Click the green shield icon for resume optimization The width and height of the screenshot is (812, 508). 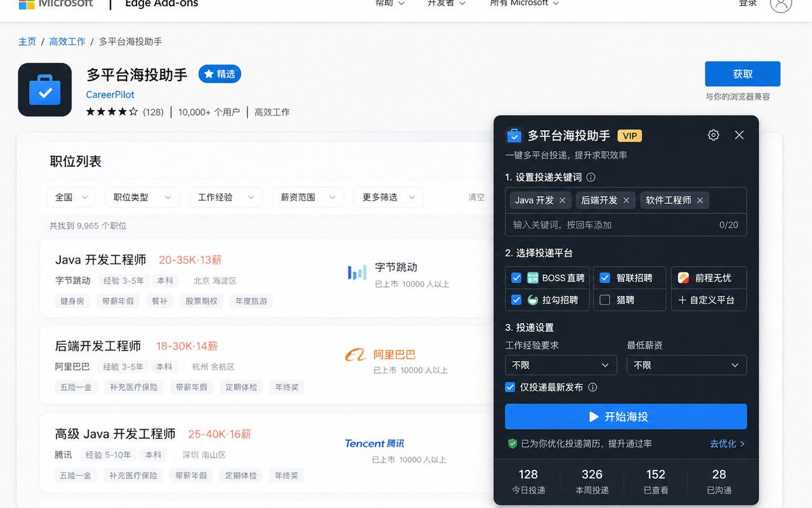(513, 444)
